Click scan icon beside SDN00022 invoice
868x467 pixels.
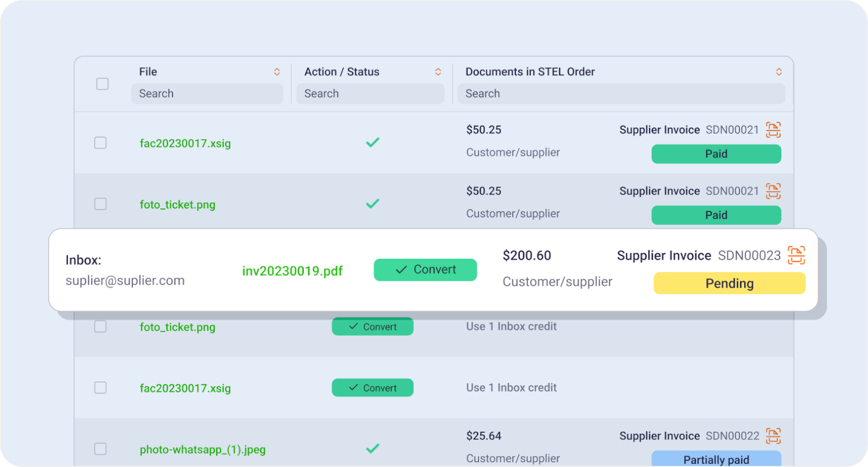(773, 436)
